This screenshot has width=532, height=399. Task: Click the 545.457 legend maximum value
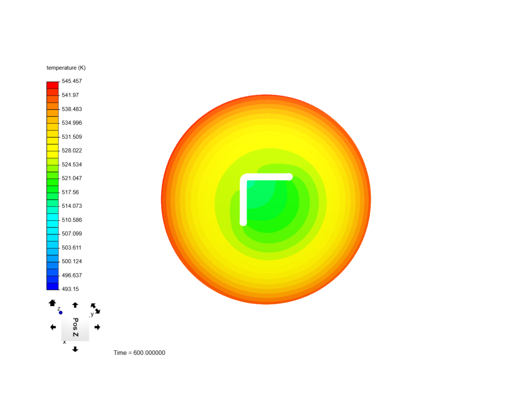(x=72, y=81)
